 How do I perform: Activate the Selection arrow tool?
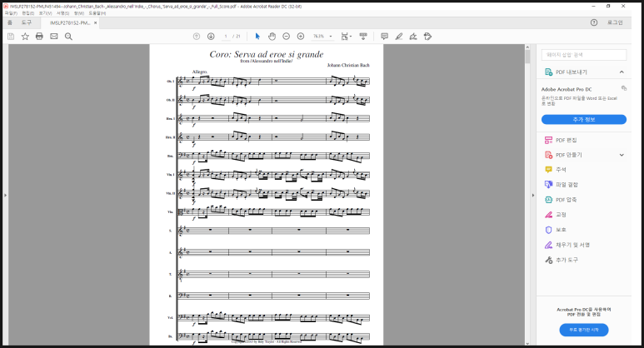(257, 37)
